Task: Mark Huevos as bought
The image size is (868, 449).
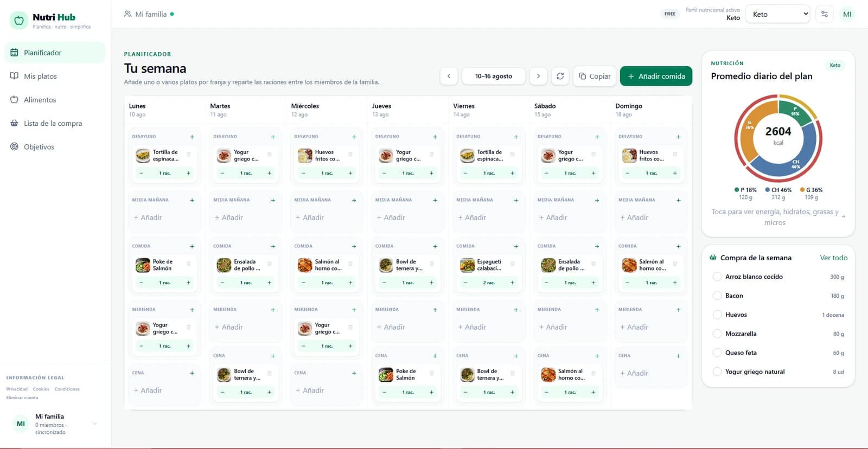Action: coord(717,315)
